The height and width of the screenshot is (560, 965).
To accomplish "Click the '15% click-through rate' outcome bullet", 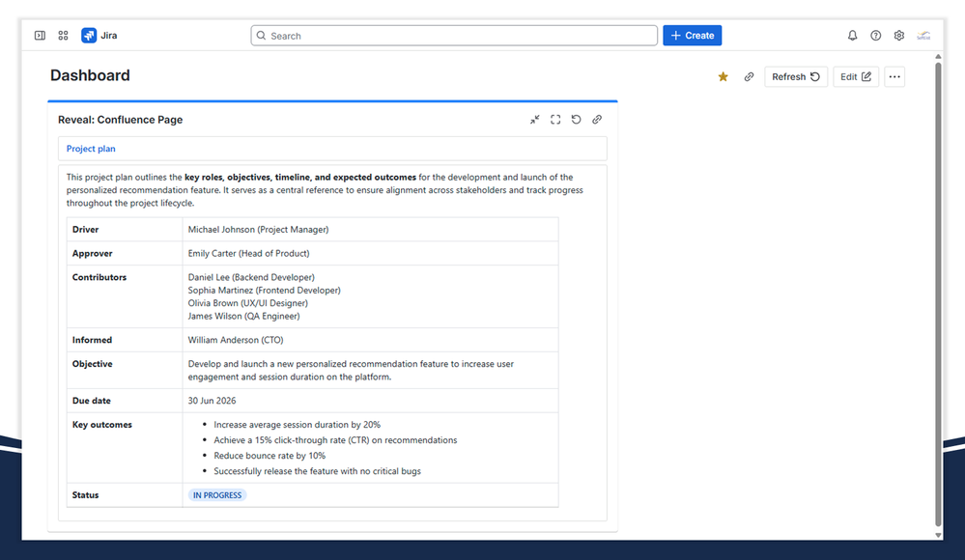I will pos(335,440).
